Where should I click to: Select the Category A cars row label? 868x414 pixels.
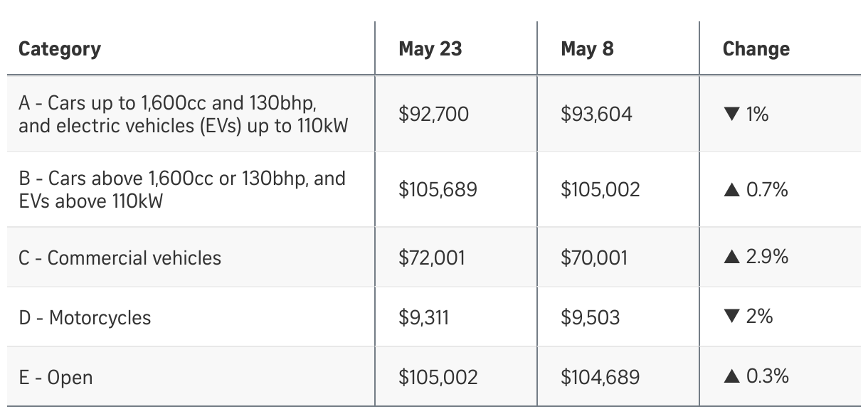pos(184,115)
